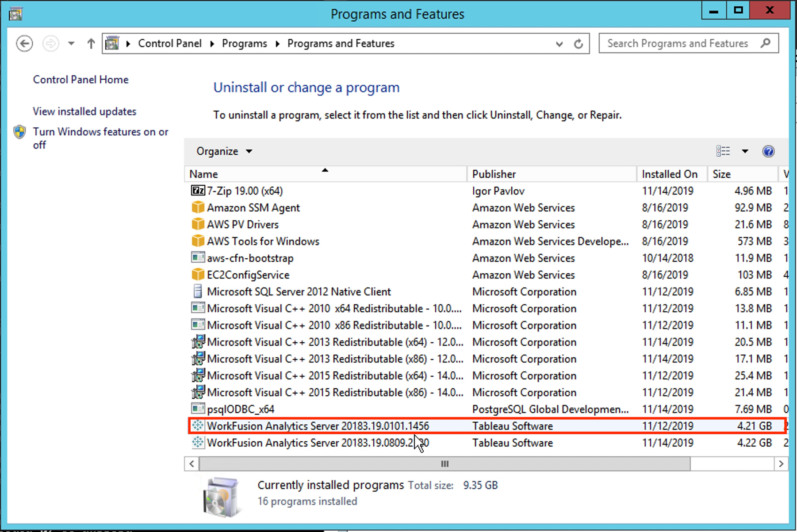Select the EC2ConfigService program name

coord(248,275)
